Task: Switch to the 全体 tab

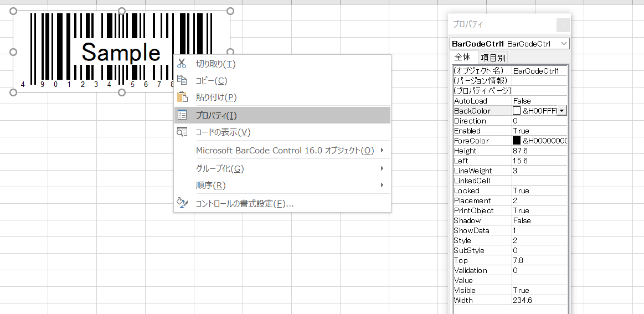Action: point(463,56)
